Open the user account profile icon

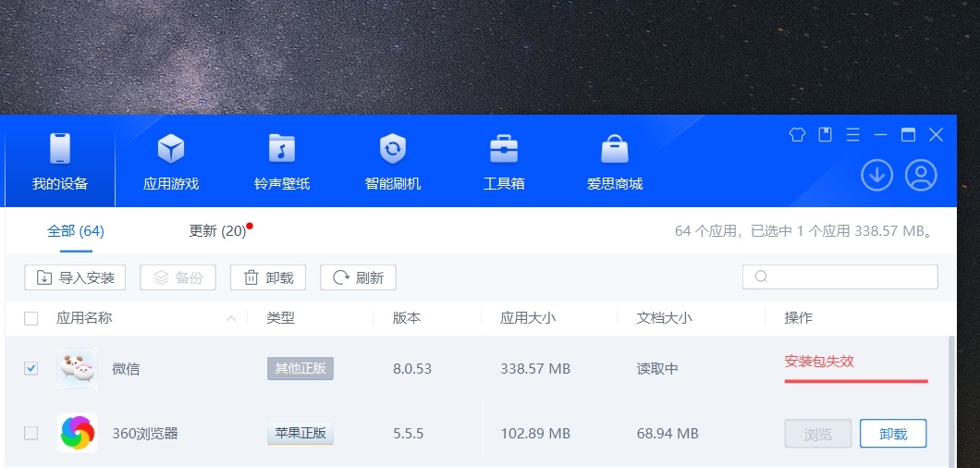click(921, 175)
